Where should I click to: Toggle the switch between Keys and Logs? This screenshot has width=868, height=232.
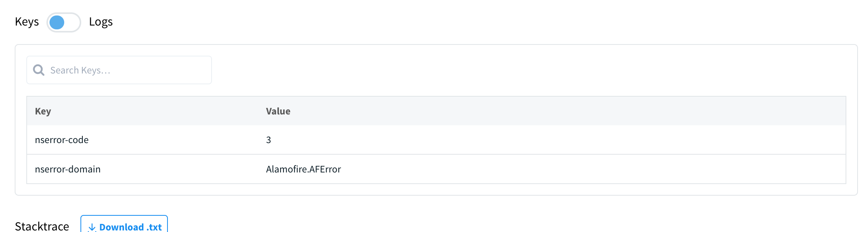pyautogui.click(x=64, y=22)
